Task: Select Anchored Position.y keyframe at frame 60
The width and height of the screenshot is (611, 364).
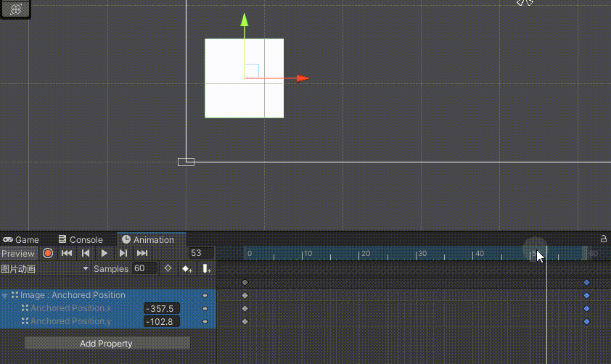Action: 586,321
